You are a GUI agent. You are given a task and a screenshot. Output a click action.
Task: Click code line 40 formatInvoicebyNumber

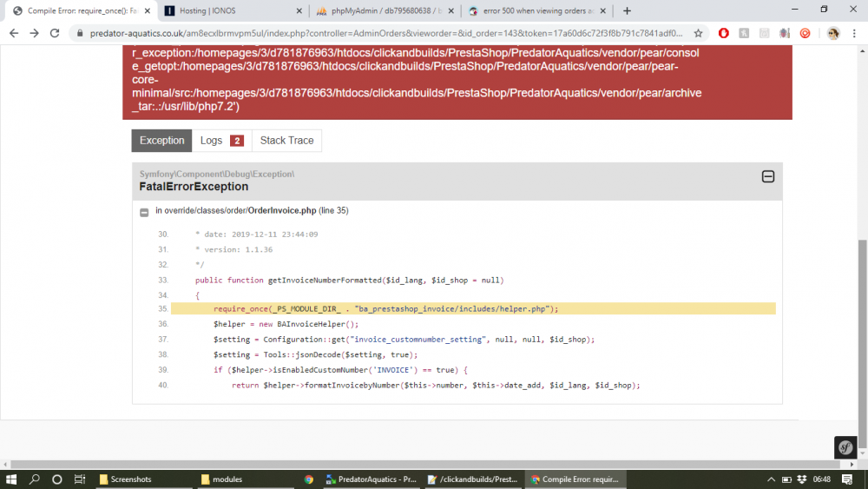[x=436, y=386]
